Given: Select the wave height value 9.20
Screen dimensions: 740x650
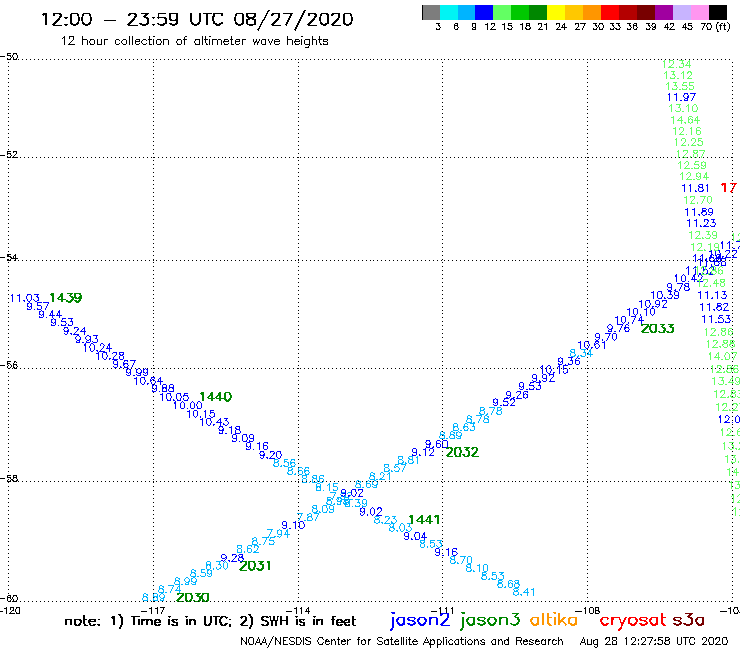Looking at the screenshot, I should (270, 455).
